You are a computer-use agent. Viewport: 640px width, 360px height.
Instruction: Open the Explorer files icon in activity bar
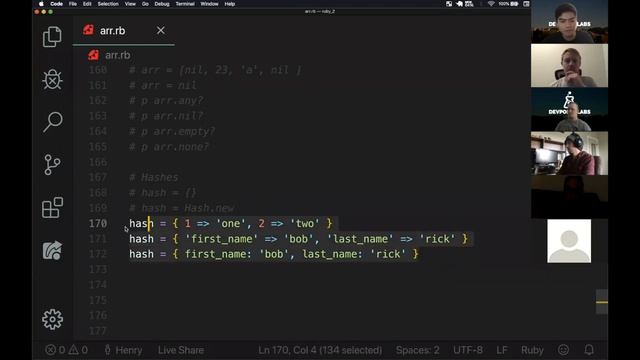click(x=52, y=37)
